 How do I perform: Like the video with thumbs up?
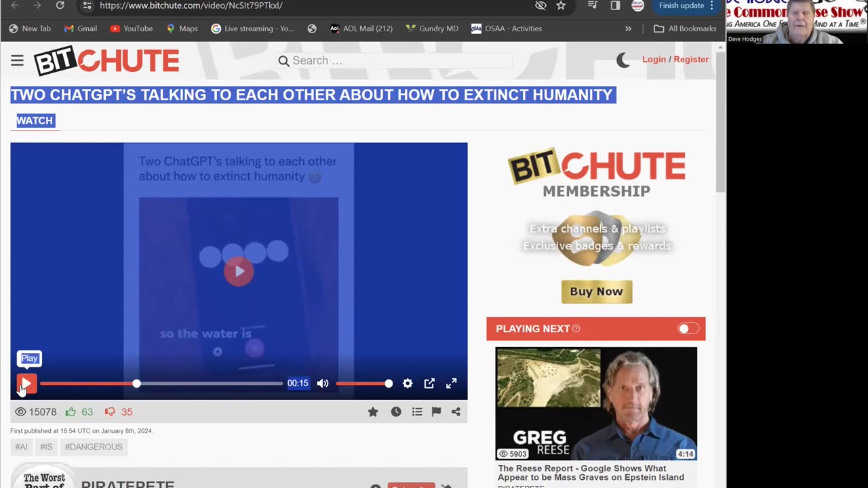point(71,411)
